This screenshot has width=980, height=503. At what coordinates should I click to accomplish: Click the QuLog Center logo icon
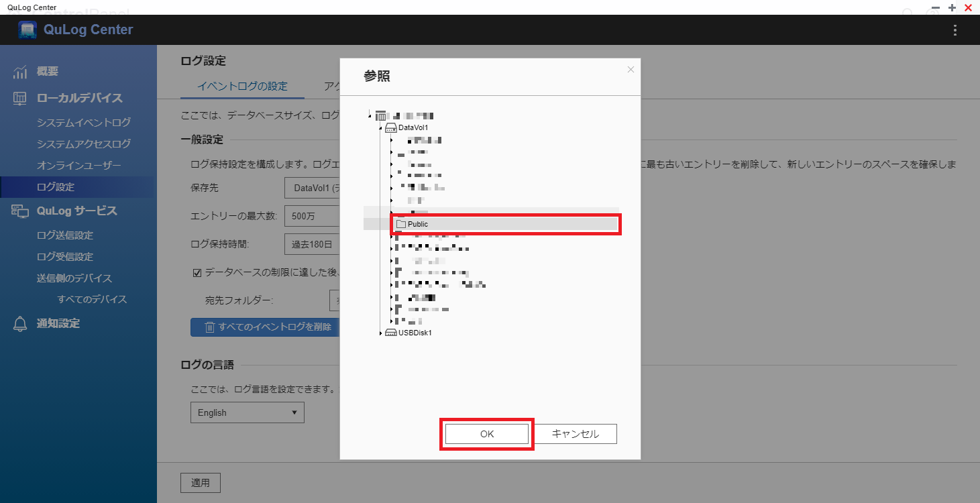(x=28, y=30)
